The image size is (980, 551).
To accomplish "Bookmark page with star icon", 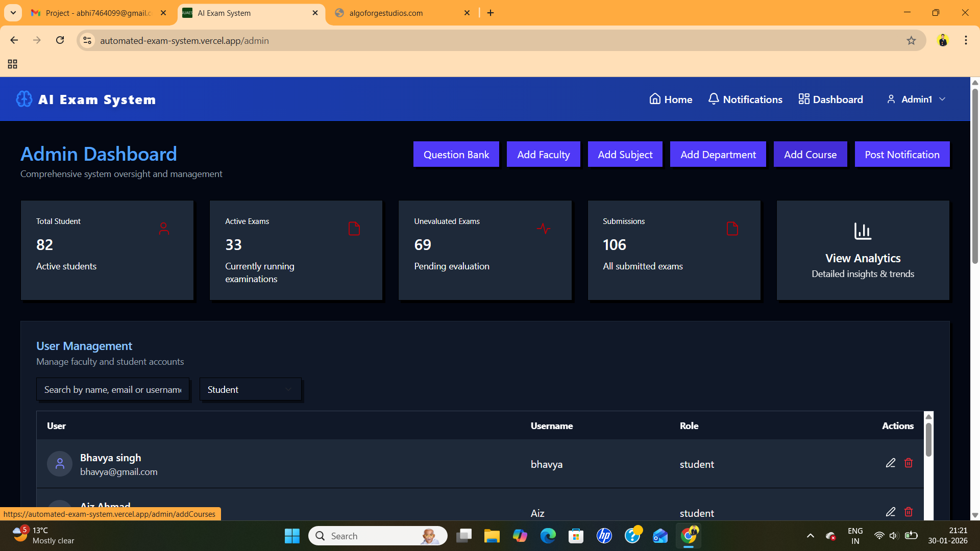I will 911,40.
